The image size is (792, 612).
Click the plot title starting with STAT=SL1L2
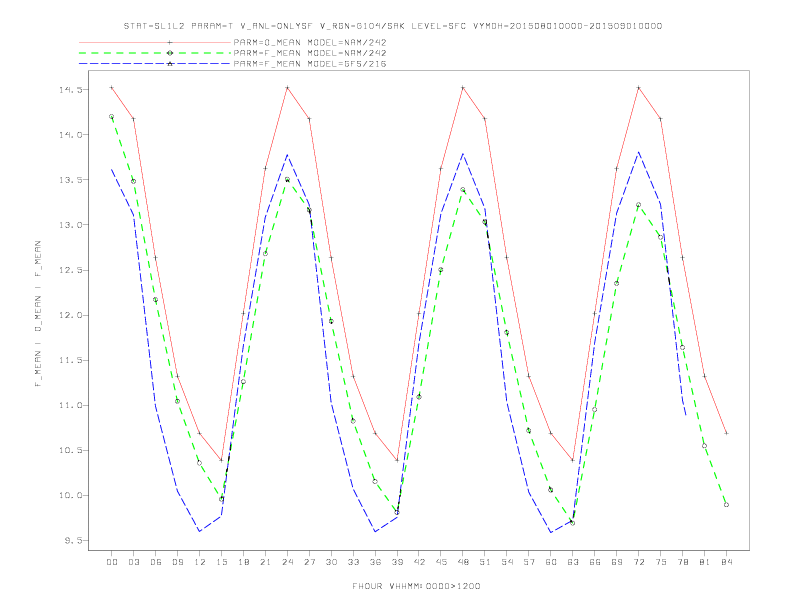392,26
